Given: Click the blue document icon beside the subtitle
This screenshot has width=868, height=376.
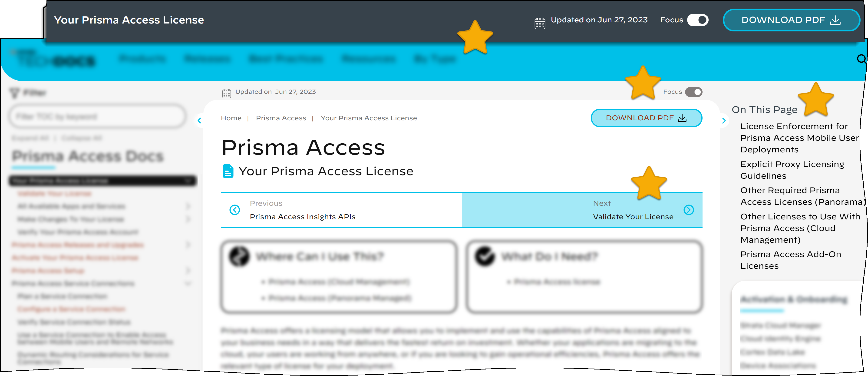Looking at the screenshot, I should (228, 171).
